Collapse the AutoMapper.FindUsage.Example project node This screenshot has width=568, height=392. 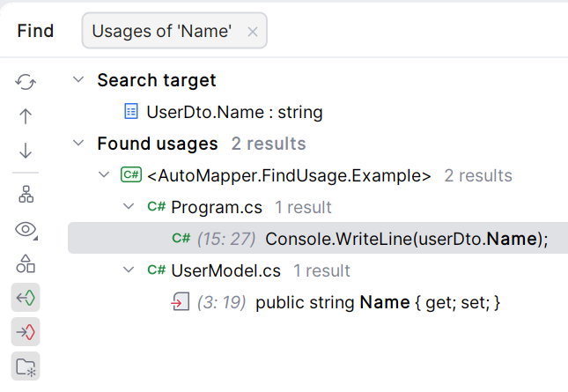[x=104, y=174]
